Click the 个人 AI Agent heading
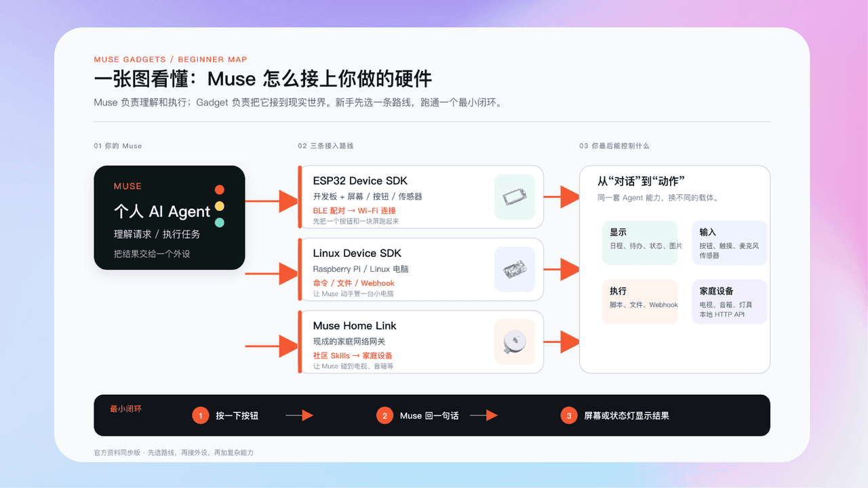 (x=162, y=211)
